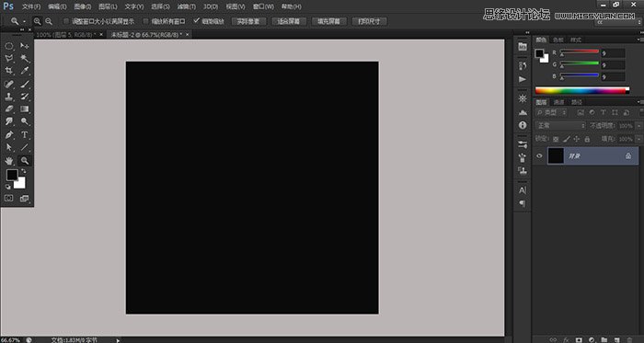Open Color panel flyout menu

[640, 40]
